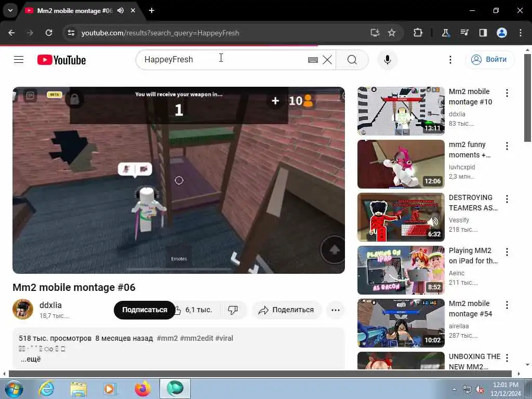Open the on-screen keyboard in search box
The image size is (532, 399).
[313, 60]
